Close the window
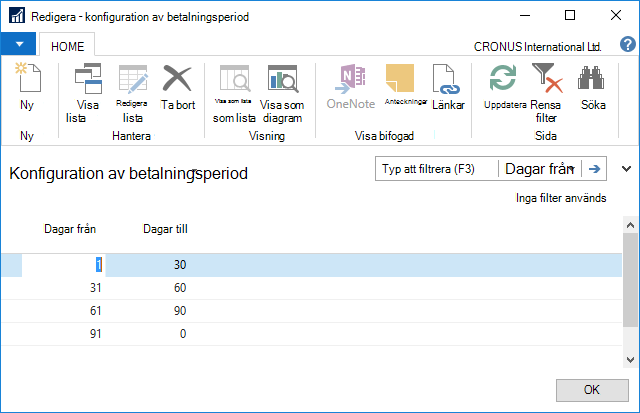 click(616, 16)
